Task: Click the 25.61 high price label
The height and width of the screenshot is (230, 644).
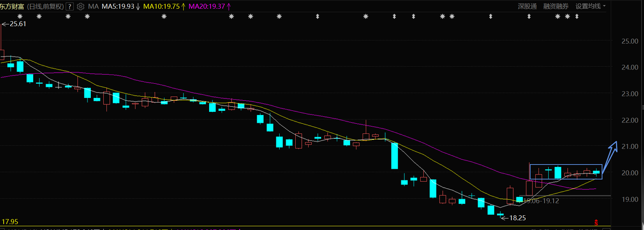Action: (x=18, y=24)
